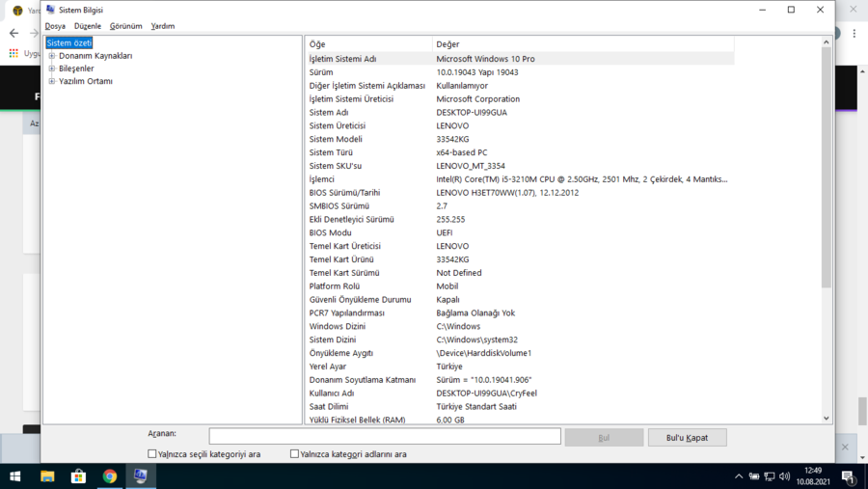
Task: Click Chrome apps grid icon behind window
Action: point(14,53)
